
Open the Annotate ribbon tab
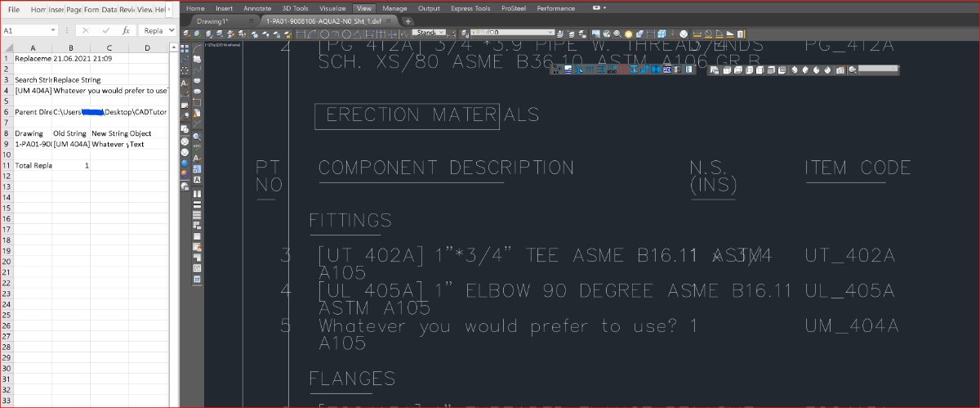point(257,8)
